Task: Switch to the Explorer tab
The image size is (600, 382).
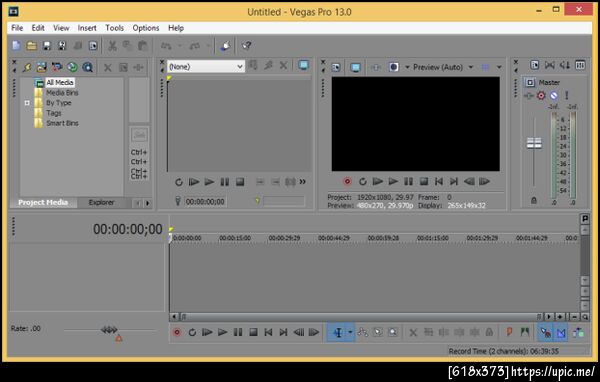Action: point(101,202)
